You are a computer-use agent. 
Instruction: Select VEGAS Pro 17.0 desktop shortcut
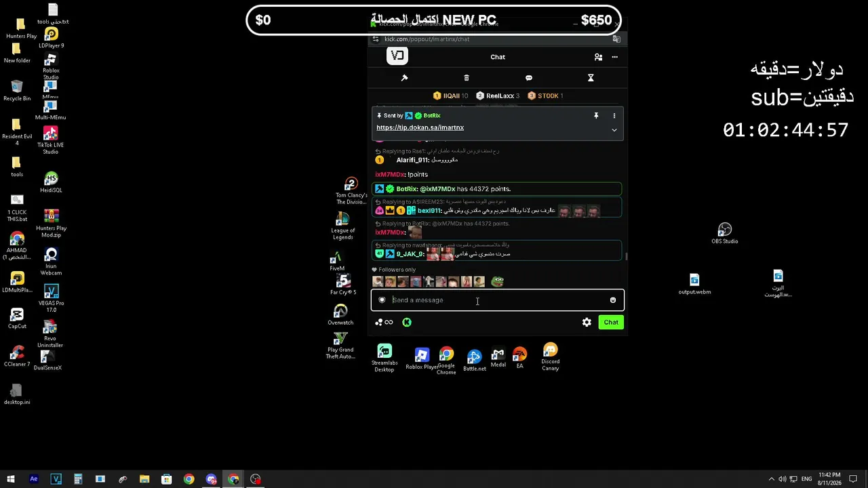pos(51,299)
